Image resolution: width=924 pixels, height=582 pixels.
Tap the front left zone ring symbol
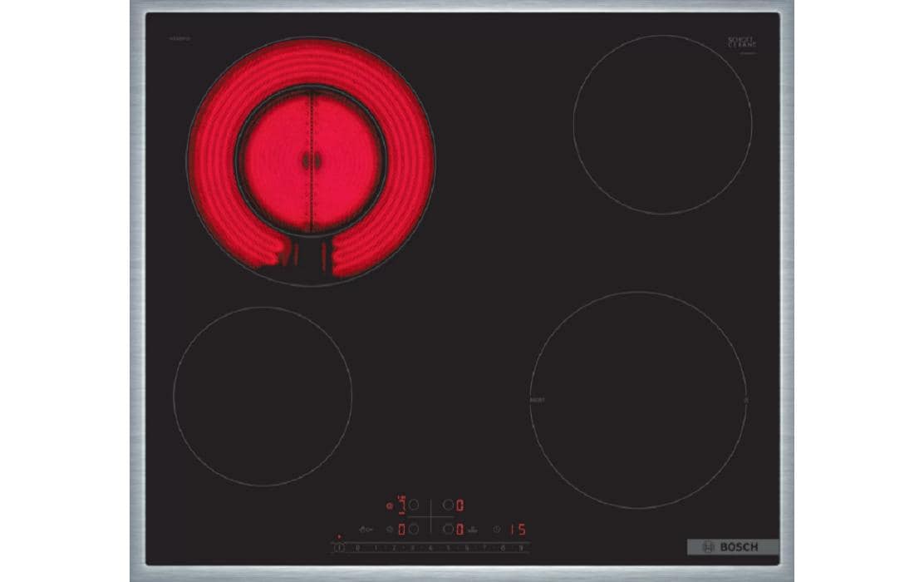pos(389,529)
